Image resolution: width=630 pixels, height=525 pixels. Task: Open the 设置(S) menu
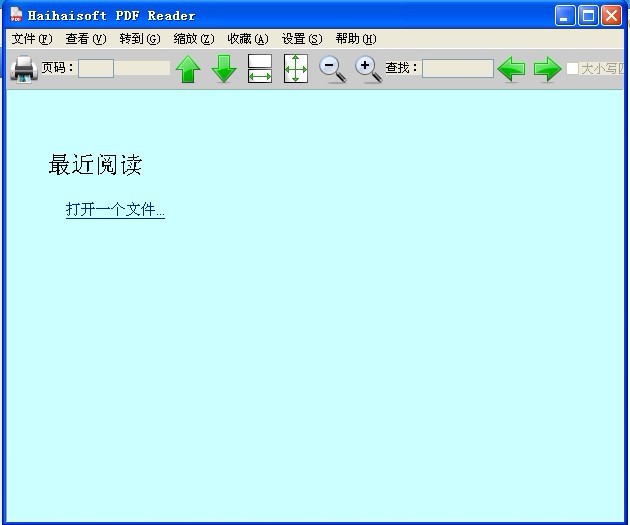302,39
